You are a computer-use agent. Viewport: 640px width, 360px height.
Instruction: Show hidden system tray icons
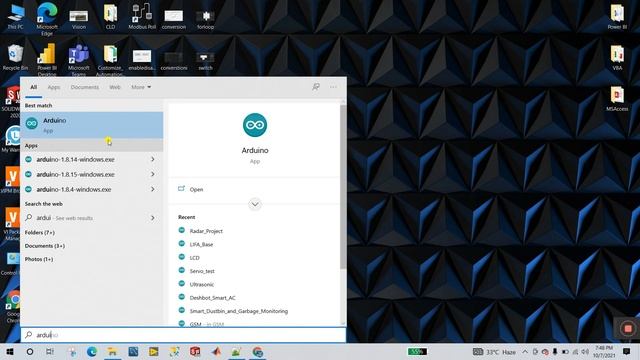pos(525,351)
